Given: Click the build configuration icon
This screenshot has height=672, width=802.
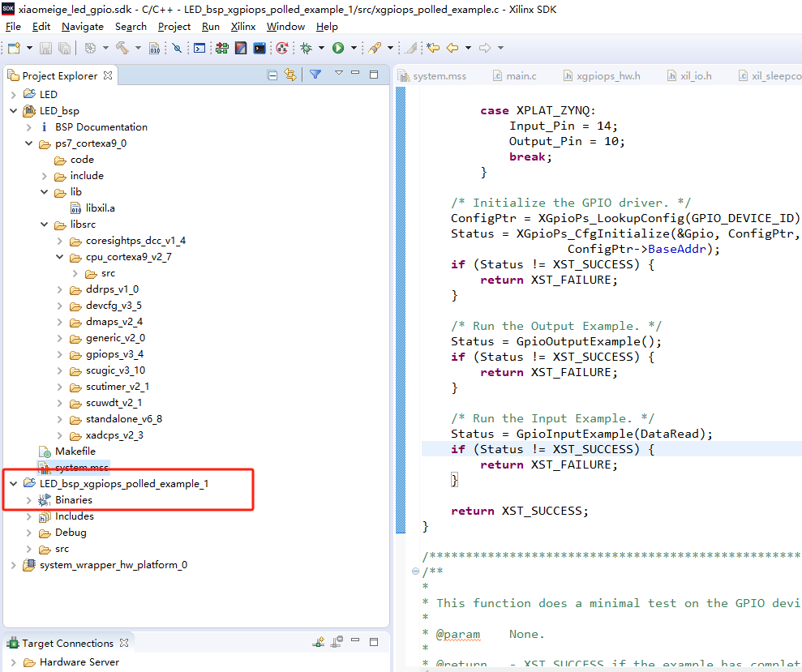Looking at the screenshot, I should point(90,48).
